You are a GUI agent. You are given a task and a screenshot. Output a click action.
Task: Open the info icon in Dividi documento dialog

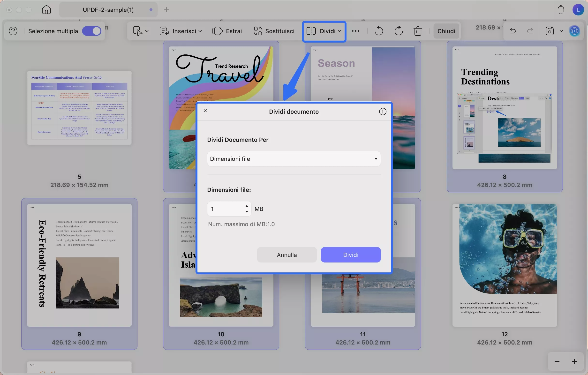click(382, 112)
